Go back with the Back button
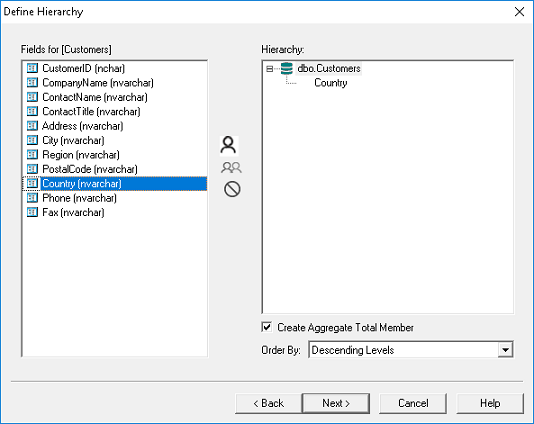Screen dimensions: 534x424 click(x=268, y=404)
